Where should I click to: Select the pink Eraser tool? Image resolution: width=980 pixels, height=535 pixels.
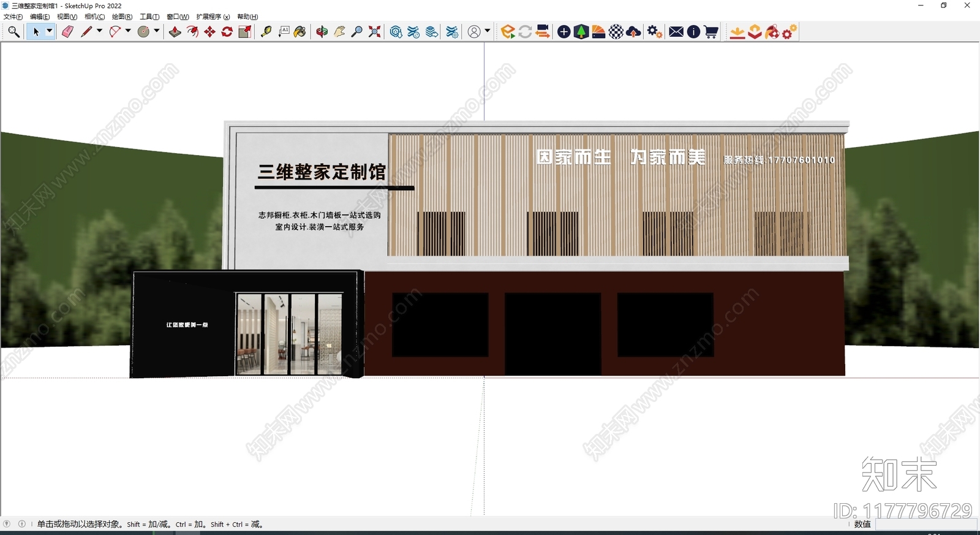(x=67, y=32)
